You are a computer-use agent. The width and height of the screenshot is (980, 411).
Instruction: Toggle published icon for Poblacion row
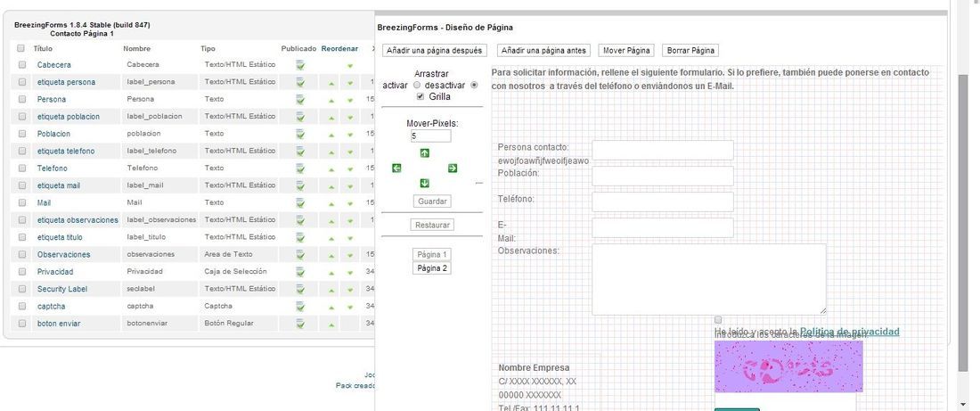(300, 134)
